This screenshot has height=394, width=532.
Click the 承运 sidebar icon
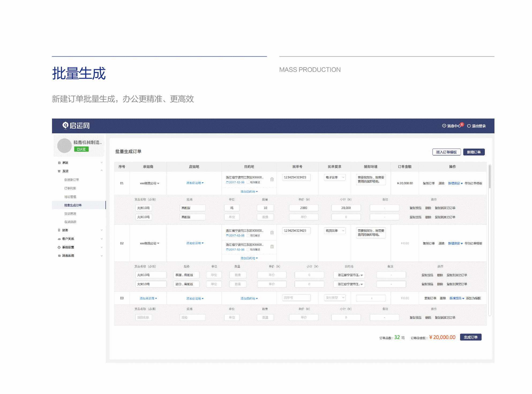pyautogui.click(x=59, y=163)
